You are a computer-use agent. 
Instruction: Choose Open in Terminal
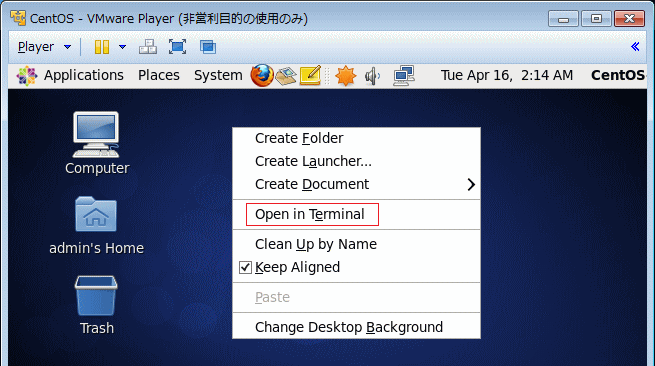click(356, 214)
